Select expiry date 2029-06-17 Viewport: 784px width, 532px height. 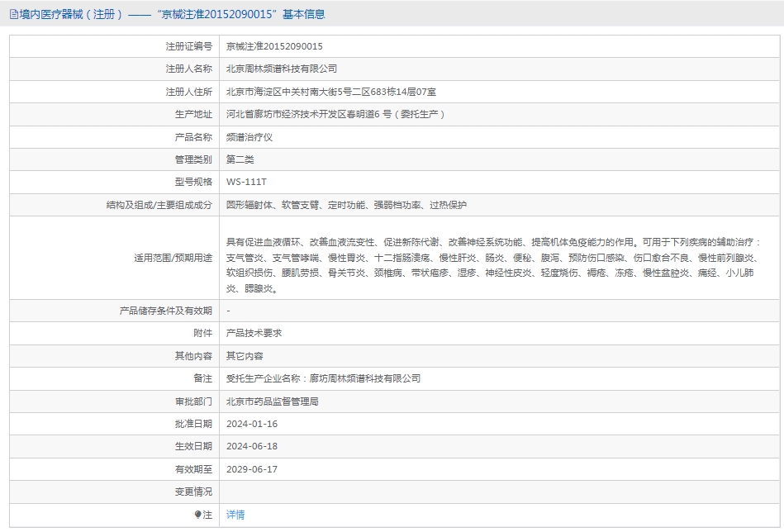pyautogui.click(x=252, y=469)
